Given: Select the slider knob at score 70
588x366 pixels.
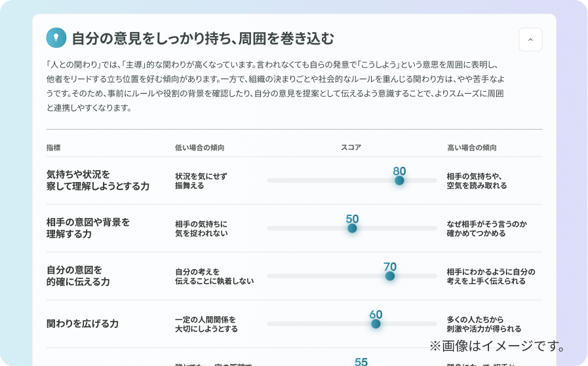Looking at the screenshot, I should 390,276.
